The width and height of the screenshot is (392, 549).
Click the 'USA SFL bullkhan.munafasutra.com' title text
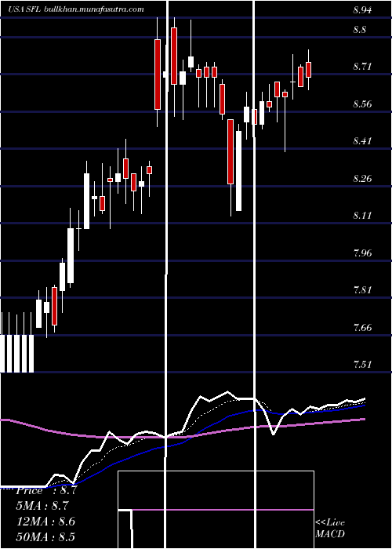[76, 9]
